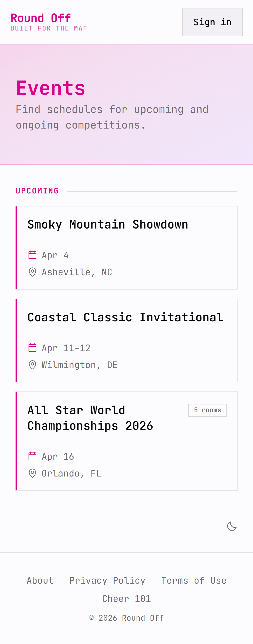Click the location pin next to Orlando, FL
Screen dimensions: 253x644
pyautogui.click(x=32, y=473)
